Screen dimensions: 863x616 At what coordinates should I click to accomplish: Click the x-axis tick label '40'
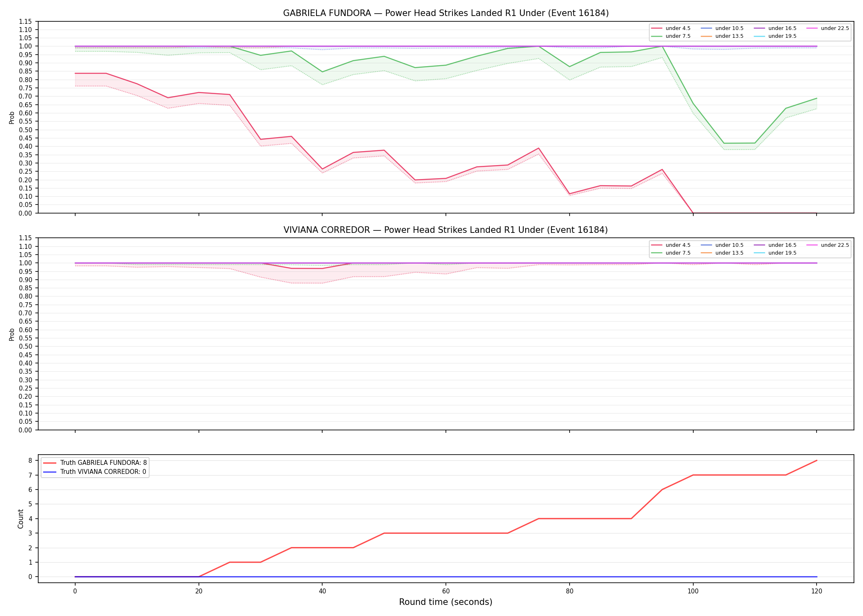coord(322,591)
